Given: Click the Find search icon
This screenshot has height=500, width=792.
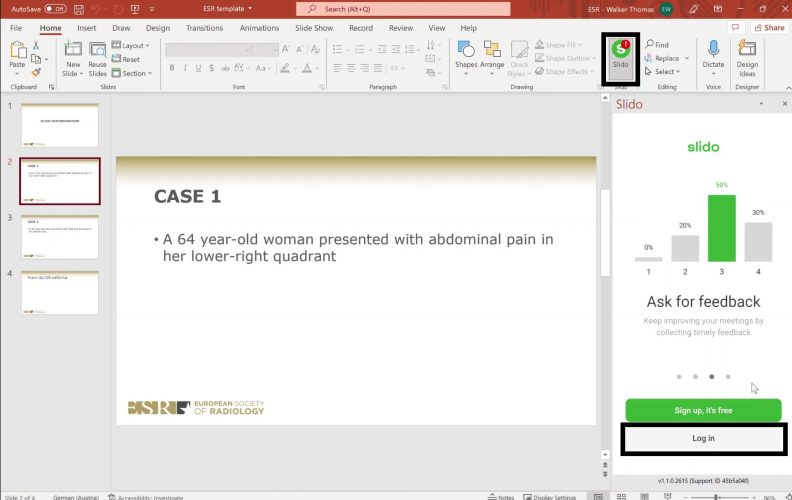Looking at the screenshot, I should (650, 45).
